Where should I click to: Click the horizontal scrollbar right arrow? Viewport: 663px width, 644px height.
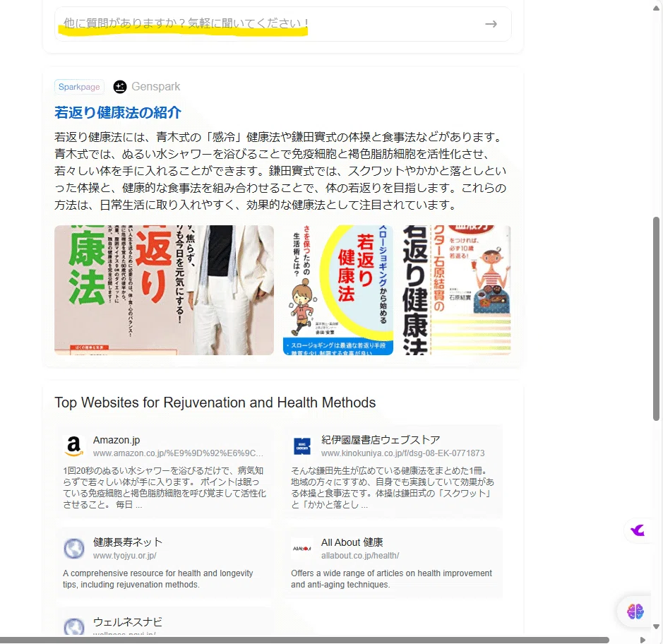point(643,640)
